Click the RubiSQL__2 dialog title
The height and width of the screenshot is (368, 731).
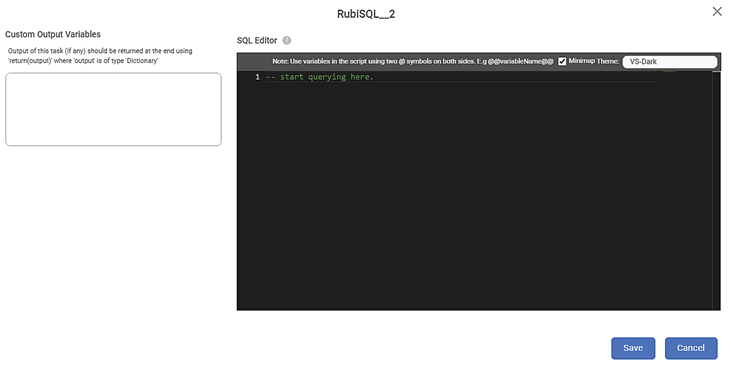click(366, 14)
